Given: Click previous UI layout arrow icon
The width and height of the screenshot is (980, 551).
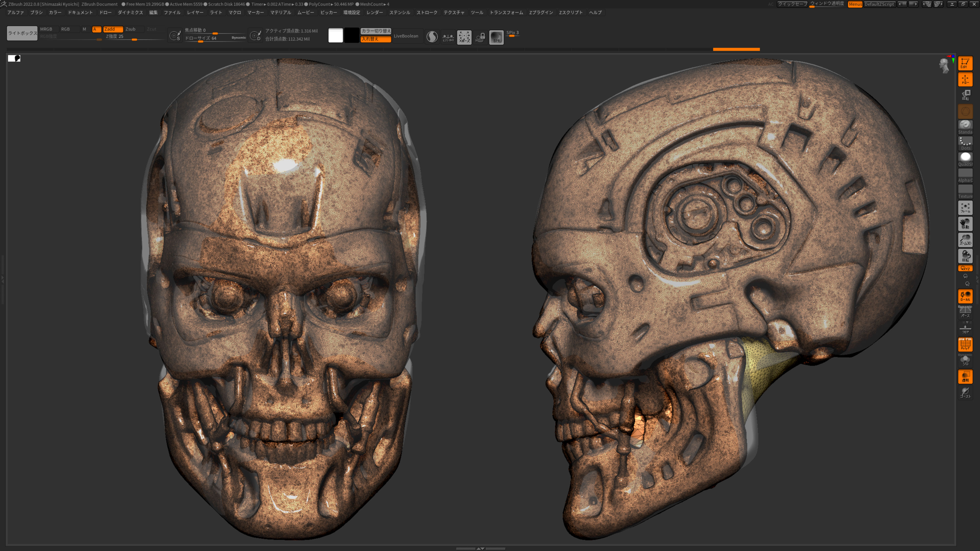Looking at the screenshot, I should pyautogui.click(x=902, y=4).
